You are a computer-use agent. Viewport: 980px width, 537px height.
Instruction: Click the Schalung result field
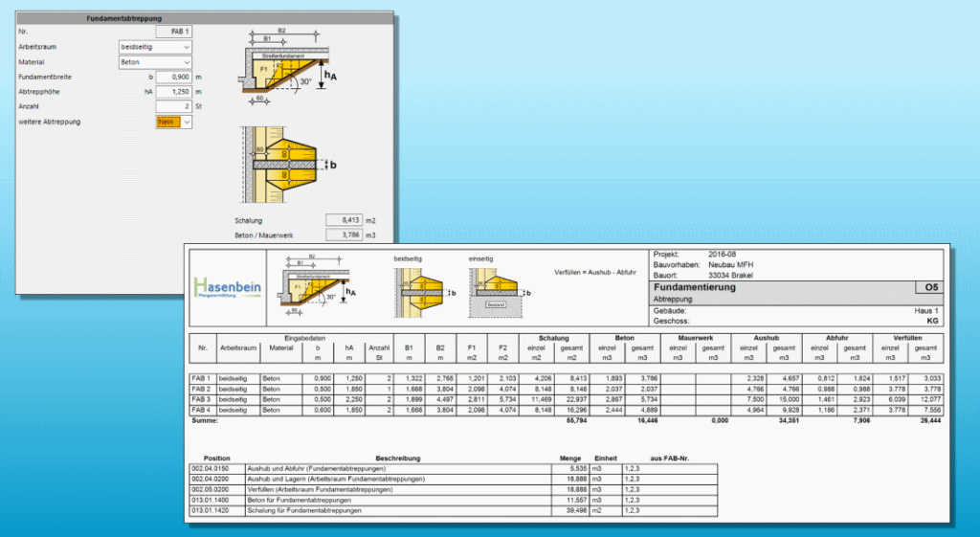[x=347, y=219]
